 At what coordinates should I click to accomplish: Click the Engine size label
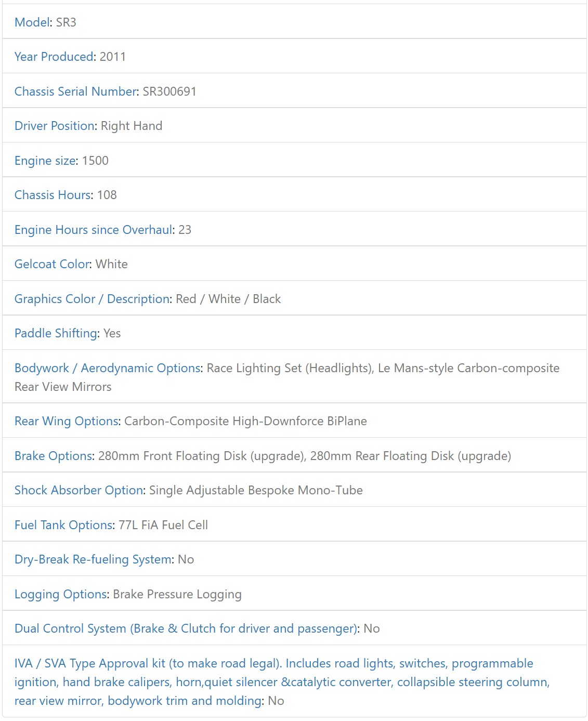tap(45, 161)
